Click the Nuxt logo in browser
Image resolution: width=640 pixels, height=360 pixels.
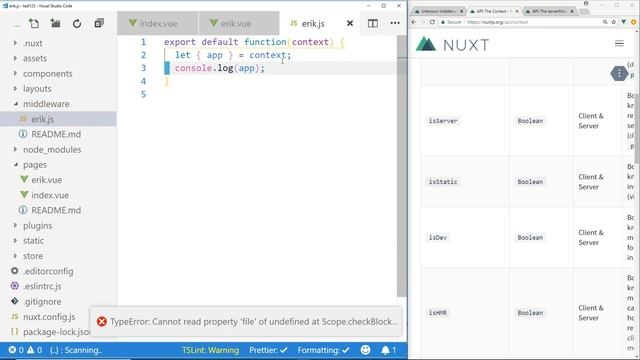click(452, 44)
